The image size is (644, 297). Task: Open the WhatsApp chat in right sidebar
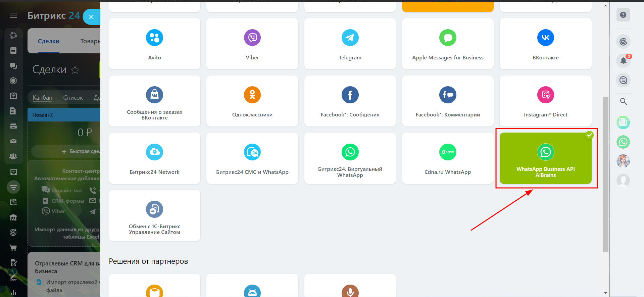coord(623,142)
